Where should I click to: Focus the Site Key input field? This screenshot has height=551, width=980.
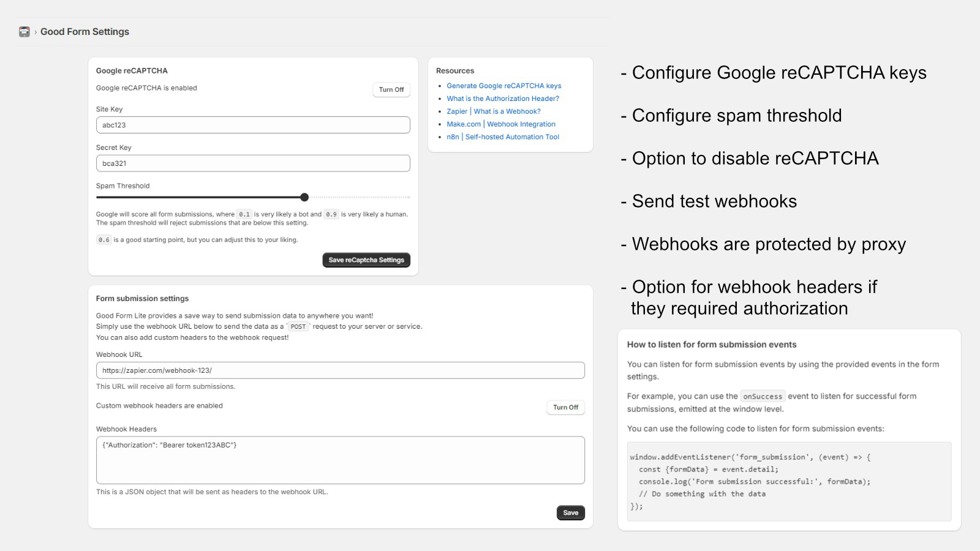(x=252, y=125)
